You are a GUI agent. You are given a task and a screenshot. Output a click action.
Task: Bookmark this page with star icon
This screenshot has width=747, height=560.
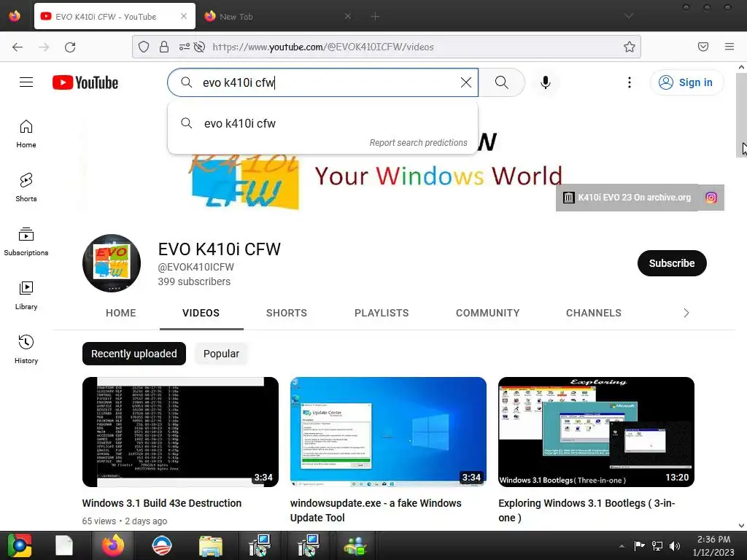click(x=630, y=47)
